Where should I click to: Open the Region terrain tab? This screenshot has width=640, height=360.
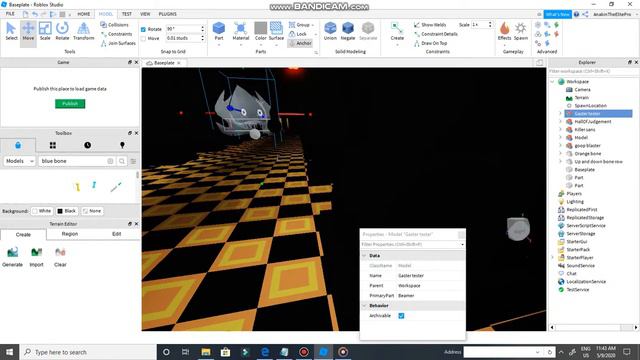(70, 234)
